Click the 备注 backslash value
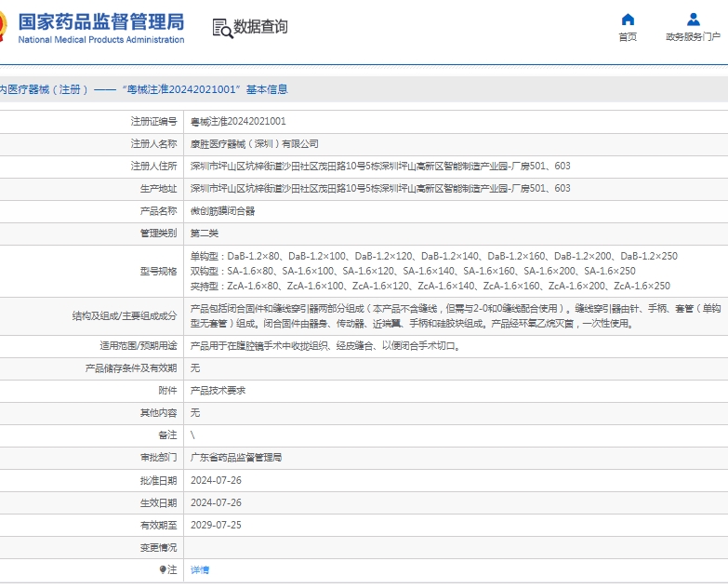Viewport: 728px width, 588px height. (192, 435)
